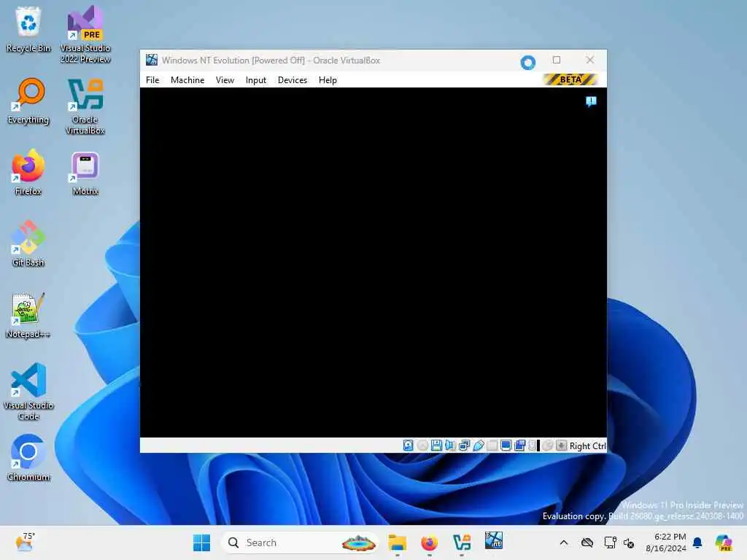The height and width of the screenshot is (560, 747).
Task: Open the Machine menu
Action: tap(187, 80)
